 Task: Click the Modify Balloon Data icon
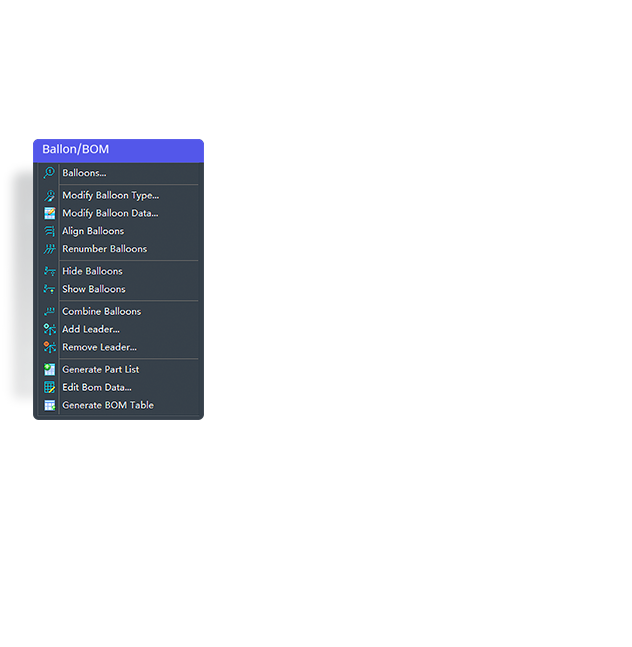coord(49,213)
